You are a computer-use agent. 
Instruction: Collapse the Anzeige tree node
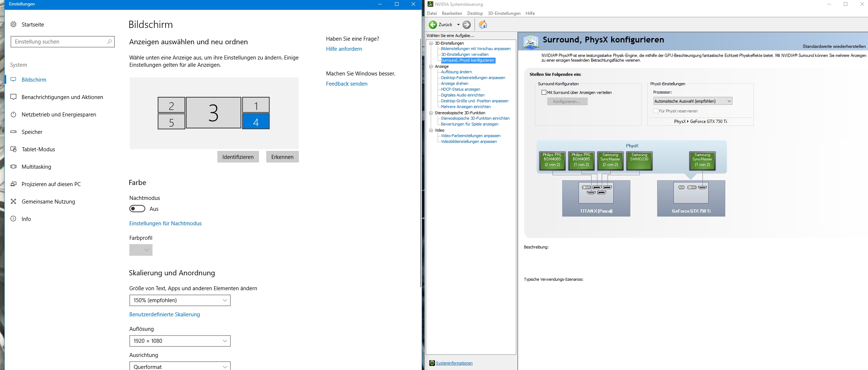(431, 66)
